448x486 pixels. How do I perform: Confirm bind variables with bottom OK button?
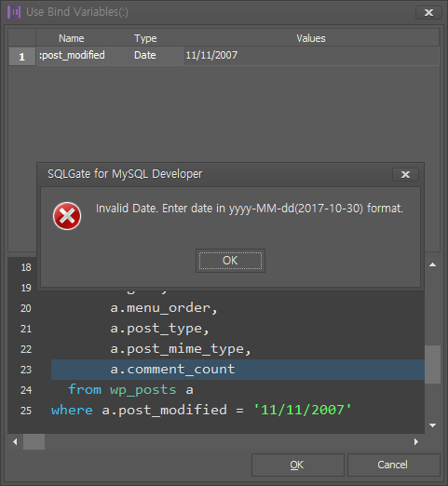click(x=298, y=465)
